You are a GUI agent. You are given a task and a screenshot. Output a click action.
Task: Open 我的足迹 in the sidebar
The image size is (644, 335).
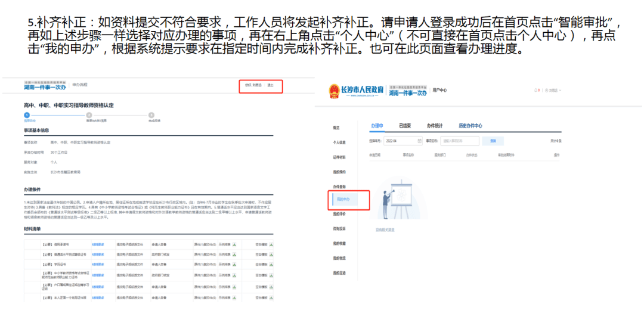coord(339,273)
